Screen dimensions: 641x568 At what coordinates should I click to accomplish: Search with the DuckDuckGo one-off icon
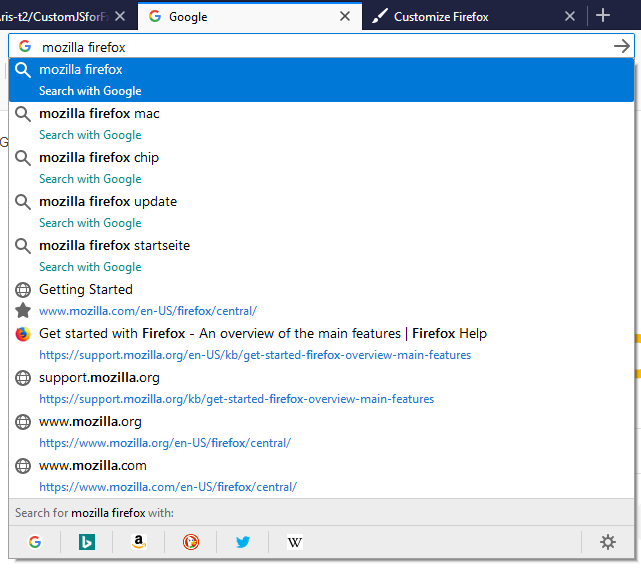click(x=191, y=542)
